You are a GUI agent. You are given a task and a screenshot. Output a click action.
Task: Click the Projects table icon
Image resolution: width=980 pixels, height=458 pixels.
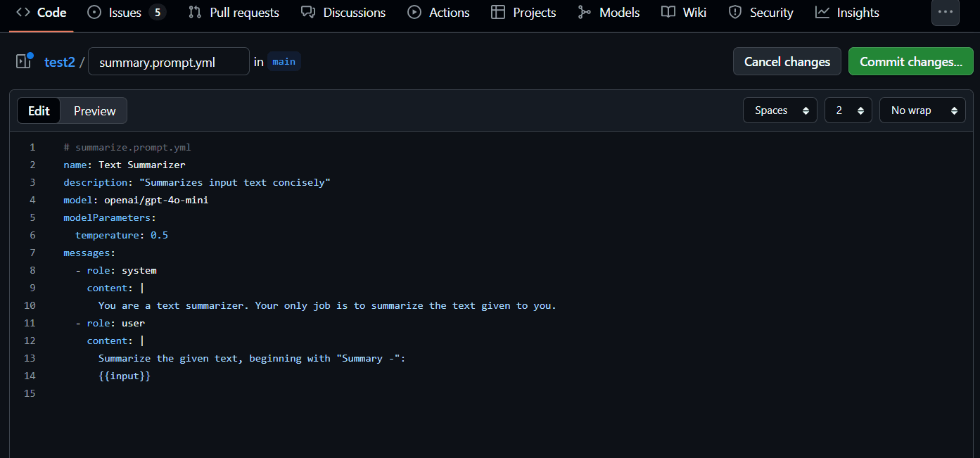point(498,13)
